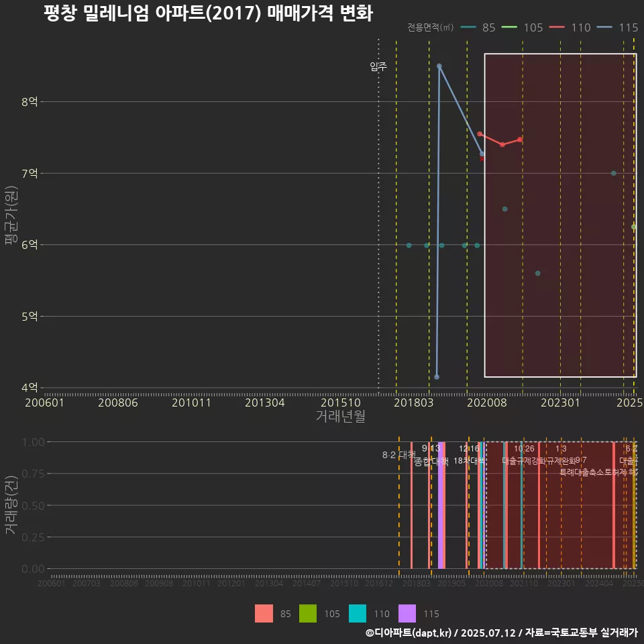This screenshot has height=644, width=644.
Task: Click '202008' on the price chart x-axis
Action: coord(487,402)
